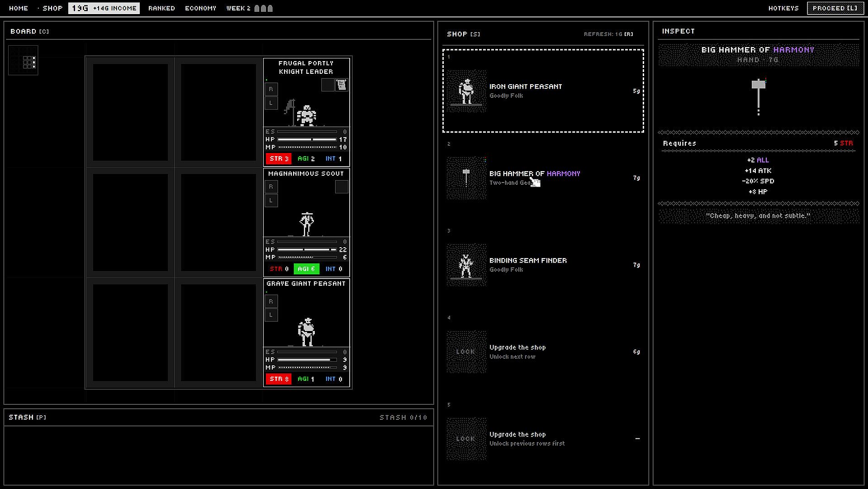Click hammer image in Inspect panel

pyautogui.click(x=759, y=97)
